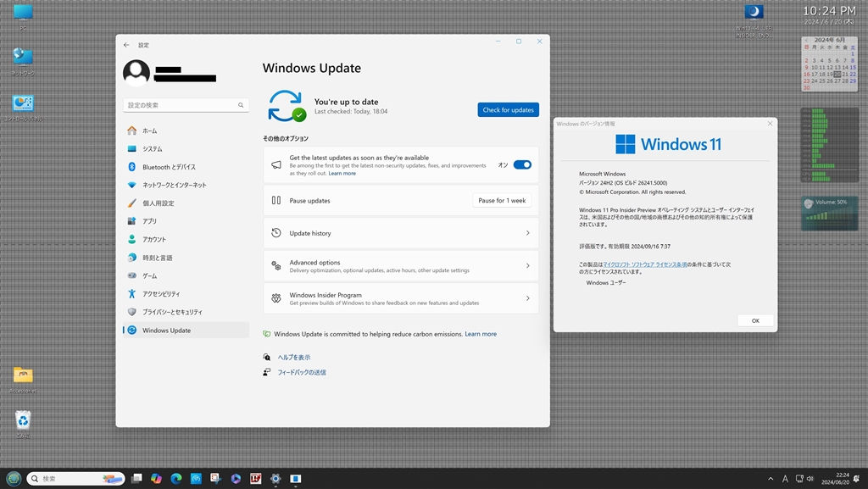This screenshot has width=868, height=489.
Task: Click the Network and internet Wi-Fi icon
Action: click(x=131, y=185)
